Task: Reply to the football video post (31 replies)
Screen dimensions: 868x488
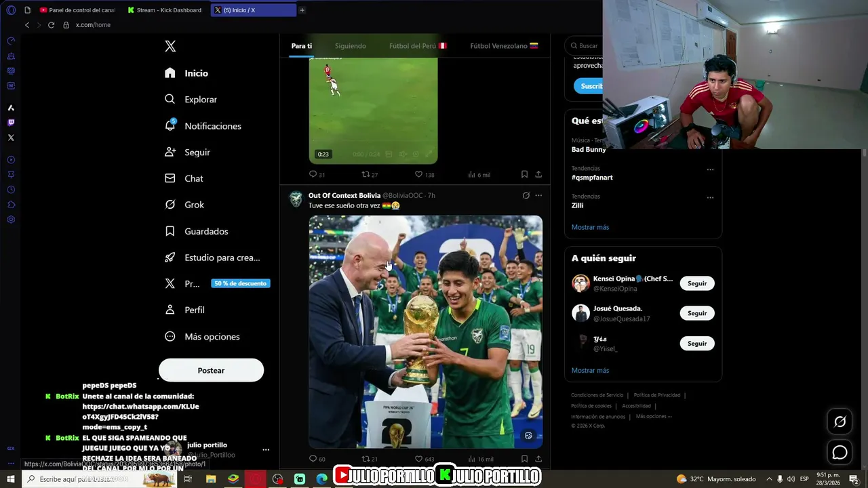Action: coord(317,174)
